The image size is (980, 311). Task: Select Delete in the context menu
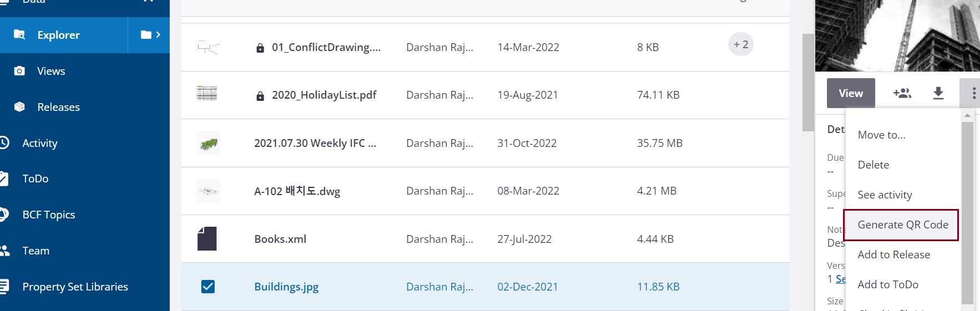pyautogui.click(x=873, y=165)
